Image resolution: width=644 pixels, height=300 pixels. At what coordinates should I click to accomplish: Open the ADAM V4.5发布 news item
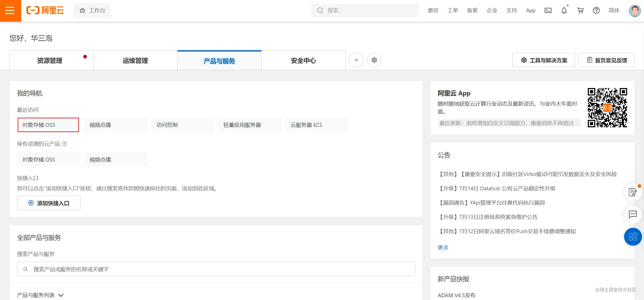click(456, 295)
